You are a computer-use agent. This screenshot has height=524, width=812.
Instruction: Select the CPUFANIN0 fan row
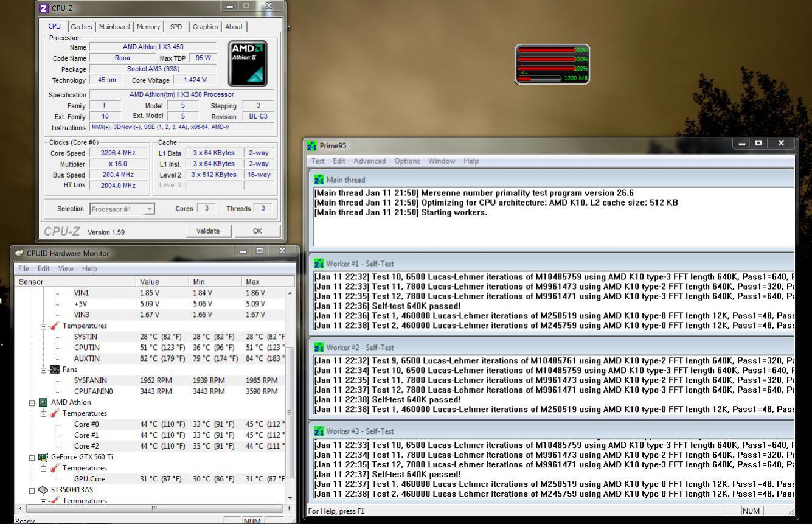point(150,391)
